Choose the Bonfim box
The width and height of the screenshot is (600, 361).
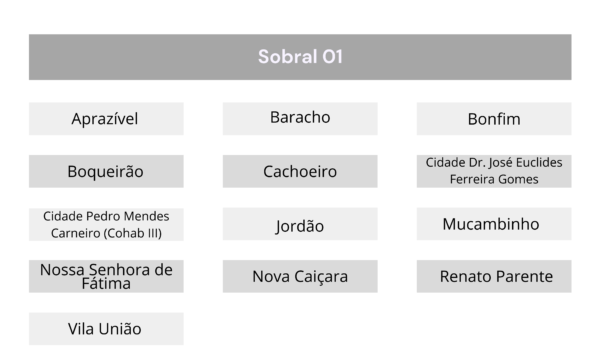pyautogui.click(x=494, y=119)
